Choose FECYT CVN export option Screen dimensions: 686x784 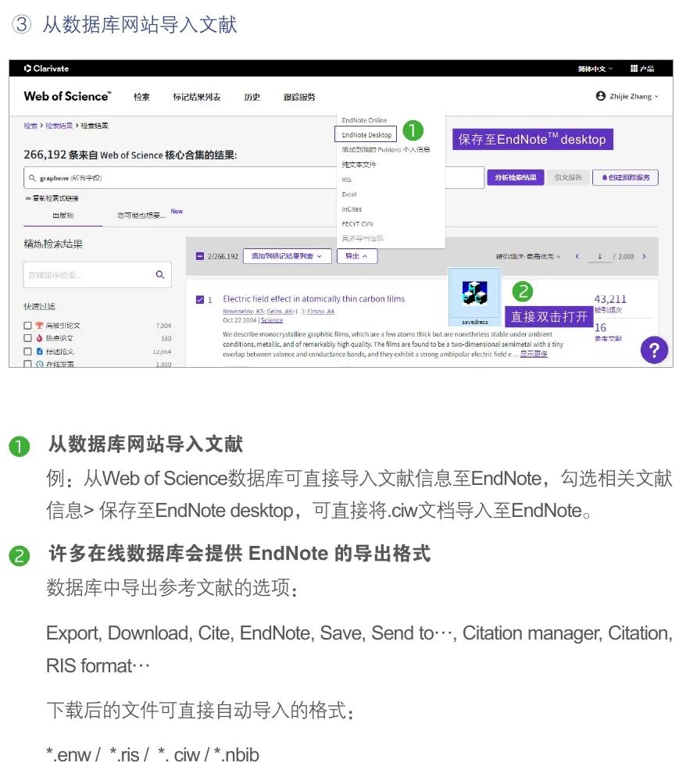click(x=357, y=224)
